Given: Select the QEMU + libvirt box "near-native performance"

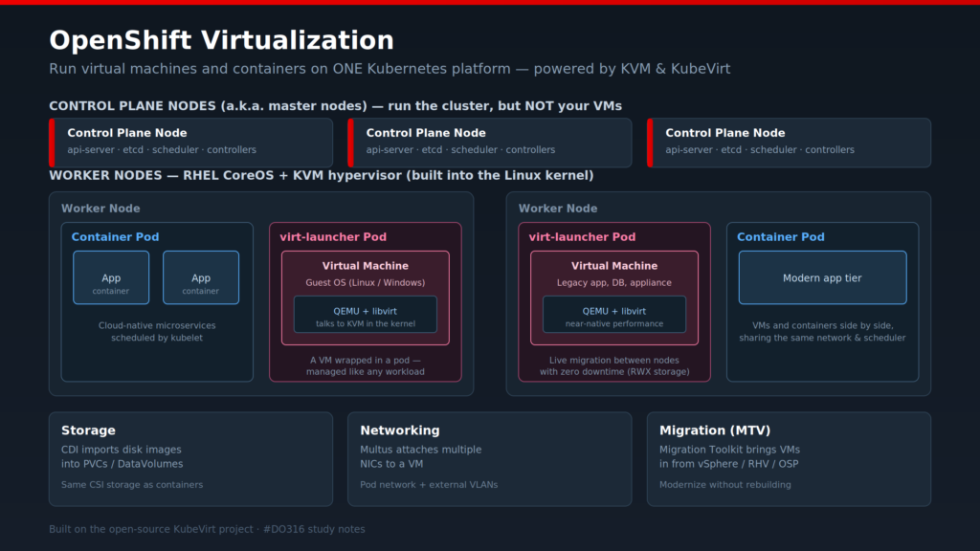Looking at the screenshot, I should click(614, 314).
